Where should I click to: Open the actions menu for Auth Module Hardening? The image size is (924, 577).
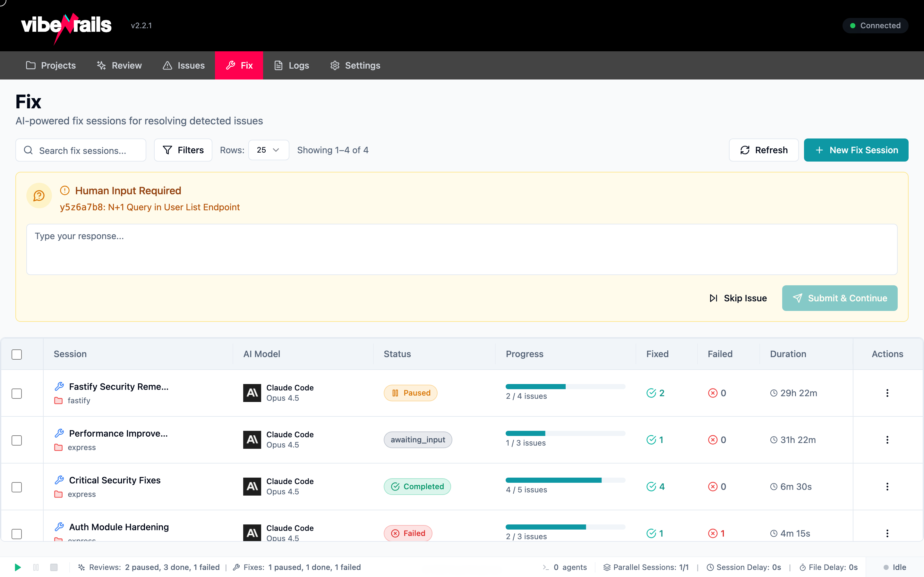point(887,533)
